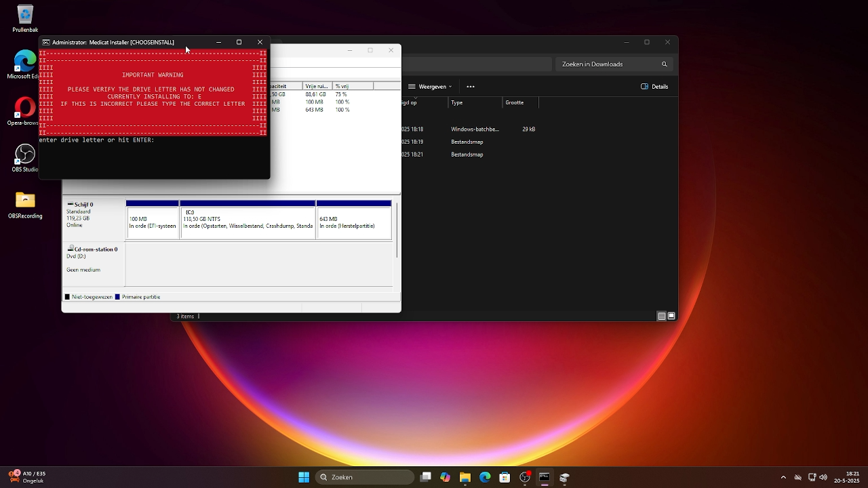Select the 643 MB Herstelpartitie partition

pos(354,220)
